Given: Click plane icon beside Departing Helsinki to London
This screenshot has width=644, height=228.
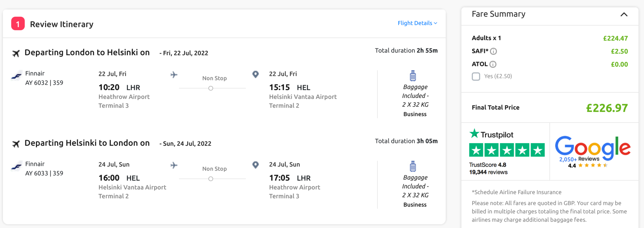Looking at the screenshot, I should (16, 144).
